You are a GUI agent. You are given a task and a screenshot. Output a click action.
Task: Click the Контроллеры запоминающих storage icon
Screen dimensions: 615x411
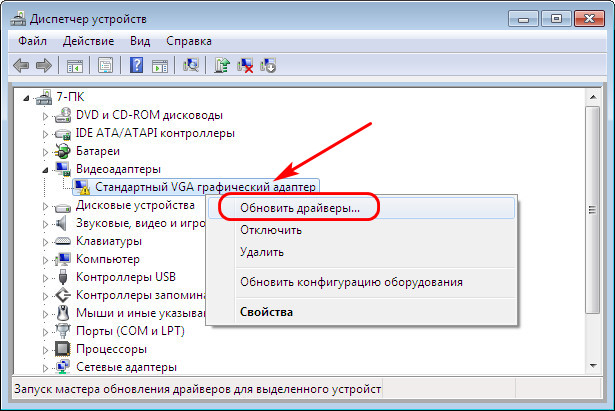pos(63,295)
